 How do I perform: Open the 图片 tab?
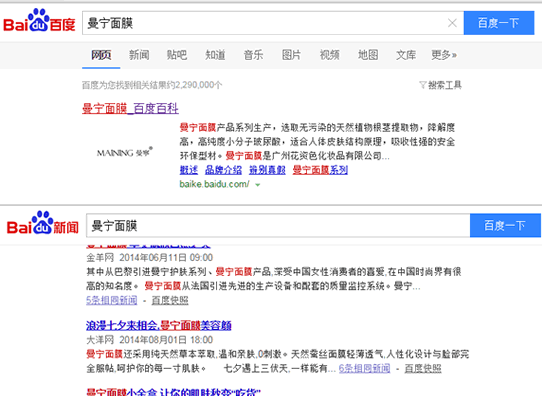click(x=291, y=55)
